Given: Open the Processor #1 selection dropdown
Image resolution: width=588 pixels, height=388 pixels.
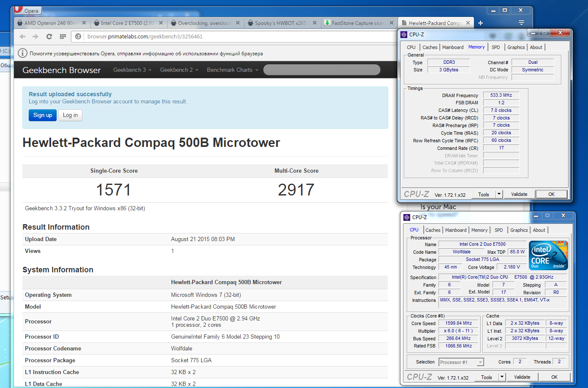Looking at the screenshot, I should coord(461,362).
